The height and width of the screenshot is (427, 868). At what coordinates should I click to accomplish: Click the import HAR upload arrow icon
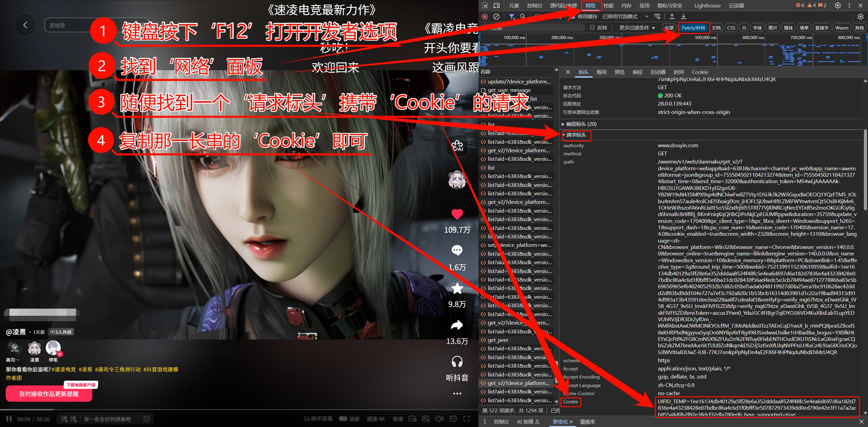pos(672,16)
